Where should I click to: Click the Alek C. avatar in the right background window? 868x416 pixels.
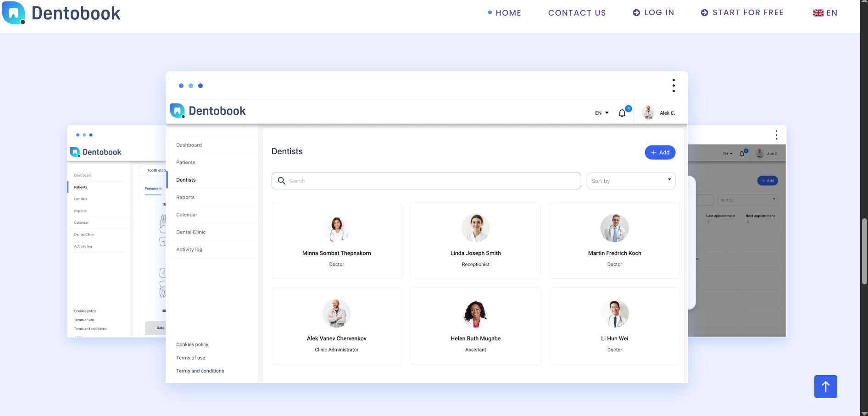point(760,154)
